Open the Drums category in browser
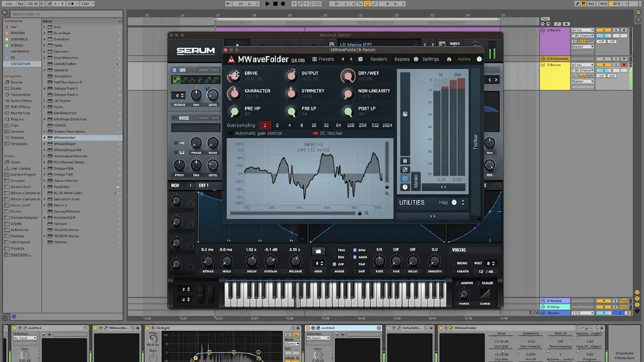This screenshot has width=644, height=362. pyautogui.click(x=16, y=88)
